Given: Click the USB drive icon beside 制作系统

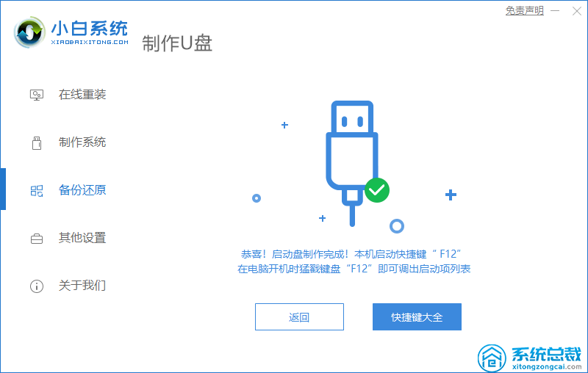Looking at the screenshot, I should click(36, 142).
